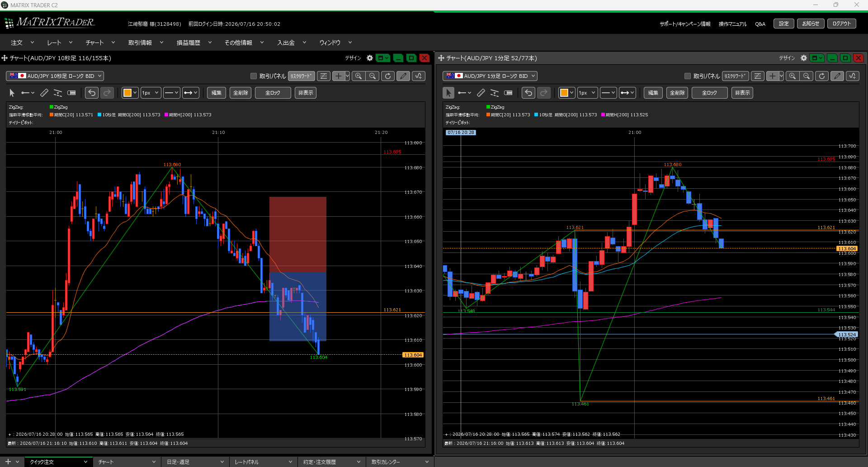Zoom in on the 1分足 chart
The width and height of the screenshot is (868, 467).
click(x=793, y=76)
